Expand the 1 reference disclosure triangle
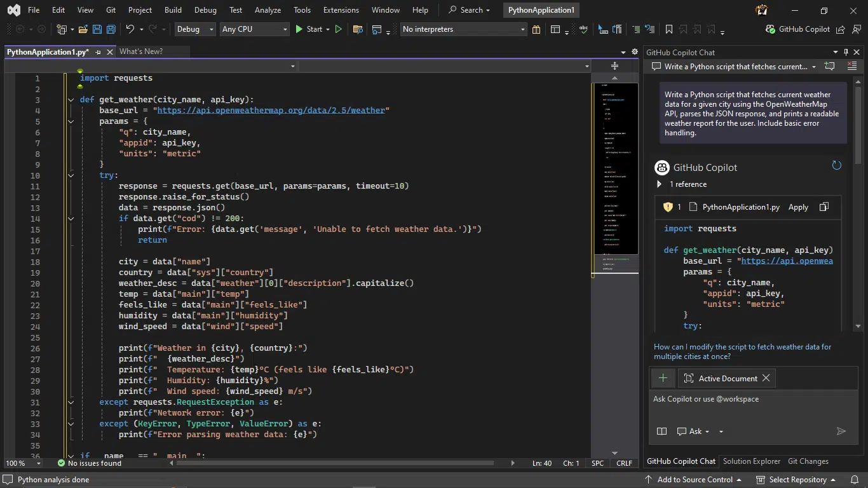This screenshot has height=488, width=868. pos(659,184)
